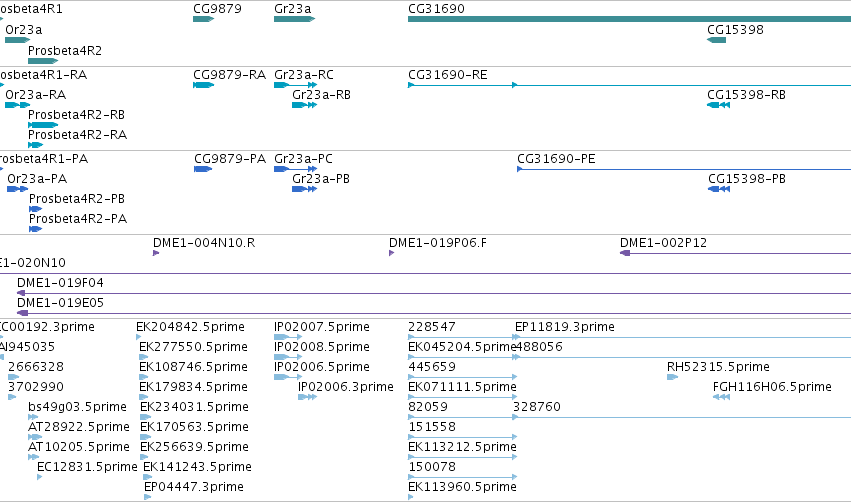Viewport: 851px width, 502px height.
Task: Click EST 3702990 glyph
Action: [x=12, y=397]
